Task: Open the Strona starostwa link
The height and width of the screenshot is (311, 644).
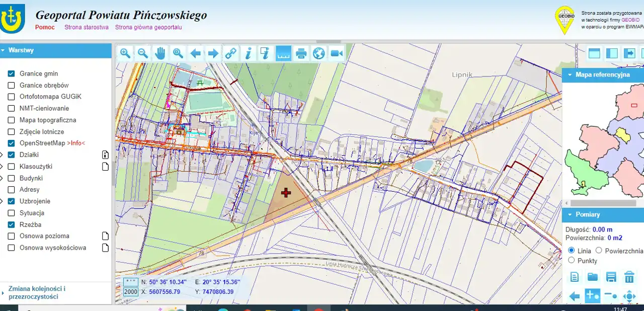Action: pos(87,27)
